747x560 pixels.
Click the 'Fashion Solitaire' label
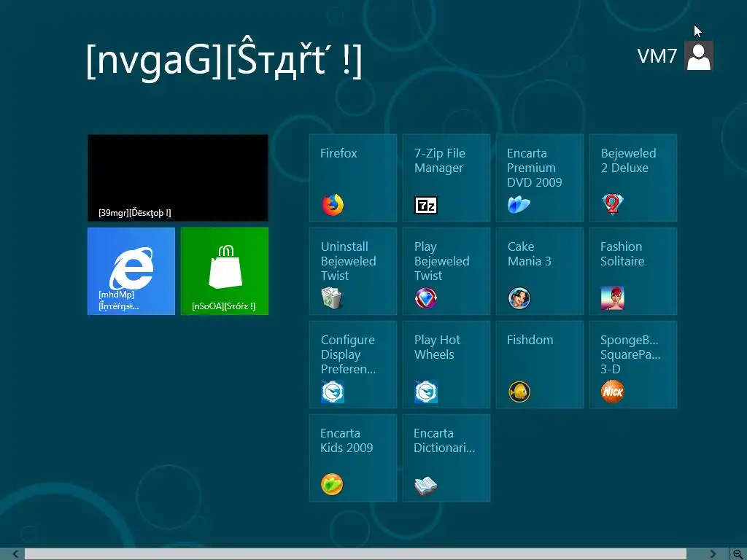[622, 254]
